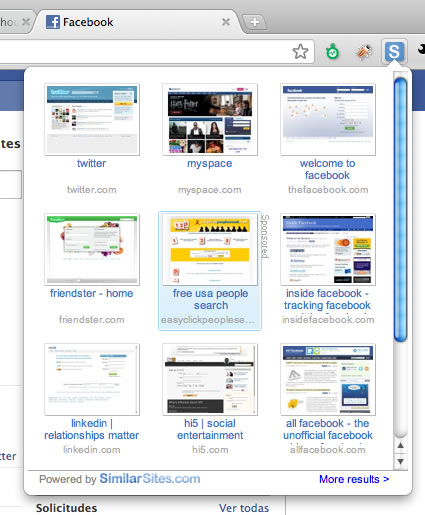The height and width of the screenshot is (515, 425).
Task: Click all facebook - the unofficial facebook link
Action: pos(328,429)
